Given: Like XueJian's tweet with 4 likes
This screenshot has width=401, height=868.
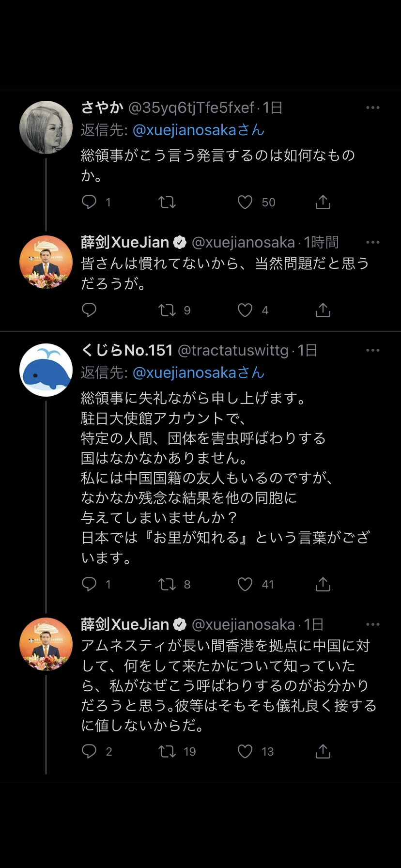Looking at the screenshot, I should 245,310.
